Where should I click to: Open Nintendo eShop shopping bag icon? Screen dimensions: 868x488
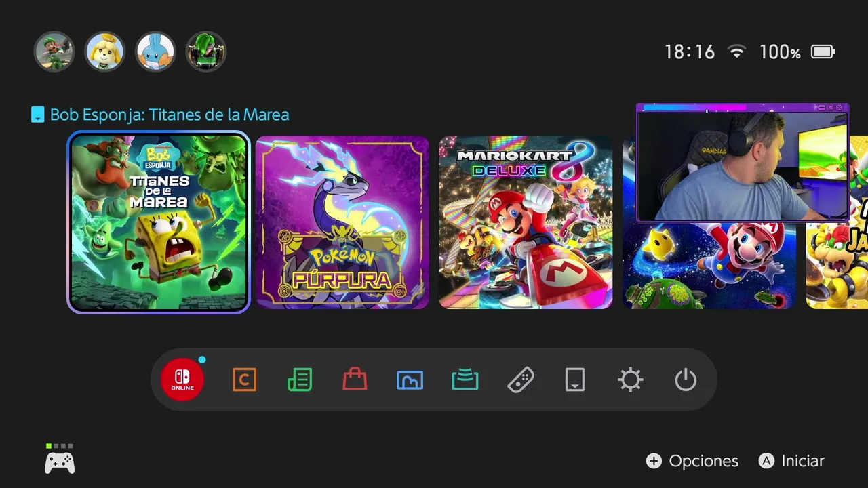click(x=355, y=380)
